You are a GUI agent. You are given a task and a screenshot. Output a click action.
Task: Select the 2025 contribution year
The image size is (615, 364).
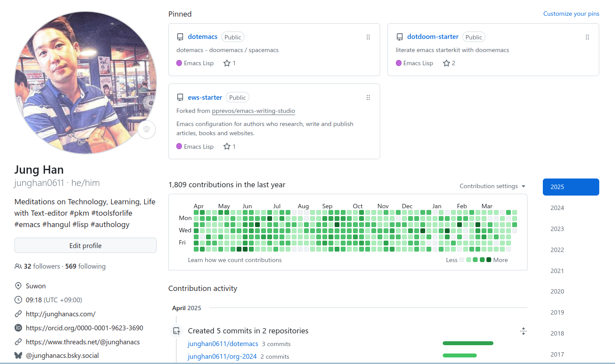571,187
